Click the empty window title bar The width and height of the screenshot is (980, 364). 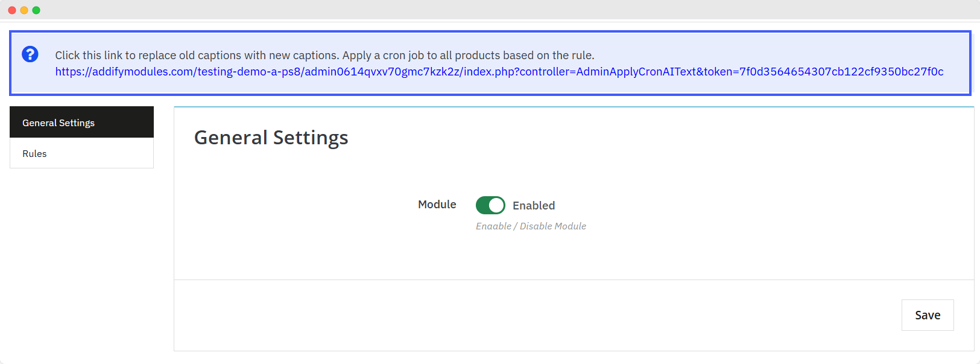(x=482, y=10)
